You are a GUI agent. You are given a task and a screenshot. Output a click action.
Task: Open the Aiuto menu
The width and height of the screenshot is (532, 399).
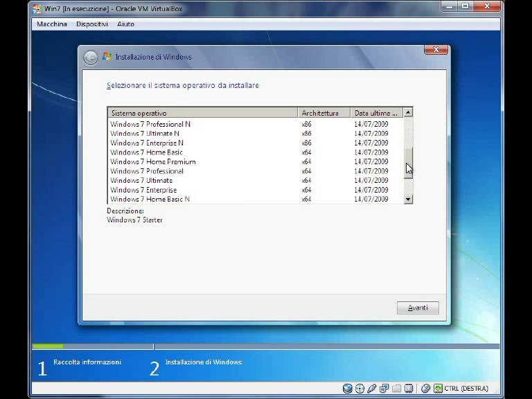pyautogui.click(x=125, y=24)
